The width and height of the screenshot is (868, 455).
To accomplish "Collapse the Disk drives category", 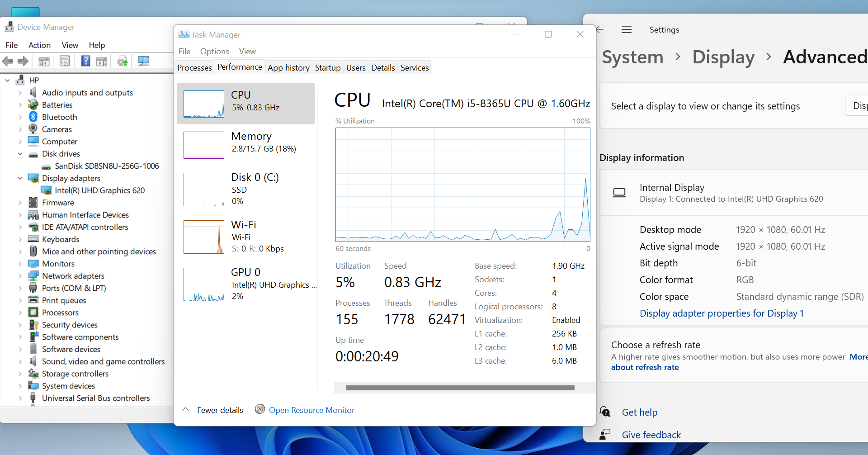I will pos(20,153).
